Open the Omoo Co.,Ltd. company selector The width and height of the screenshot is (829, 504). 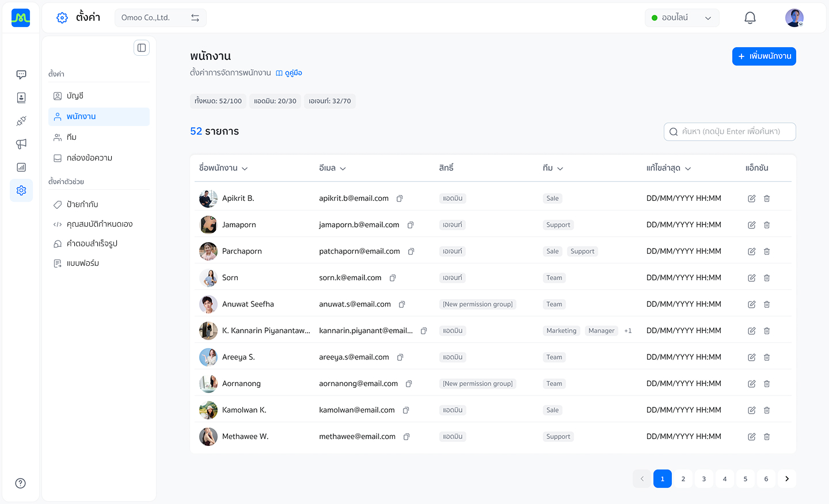point(161,18)
